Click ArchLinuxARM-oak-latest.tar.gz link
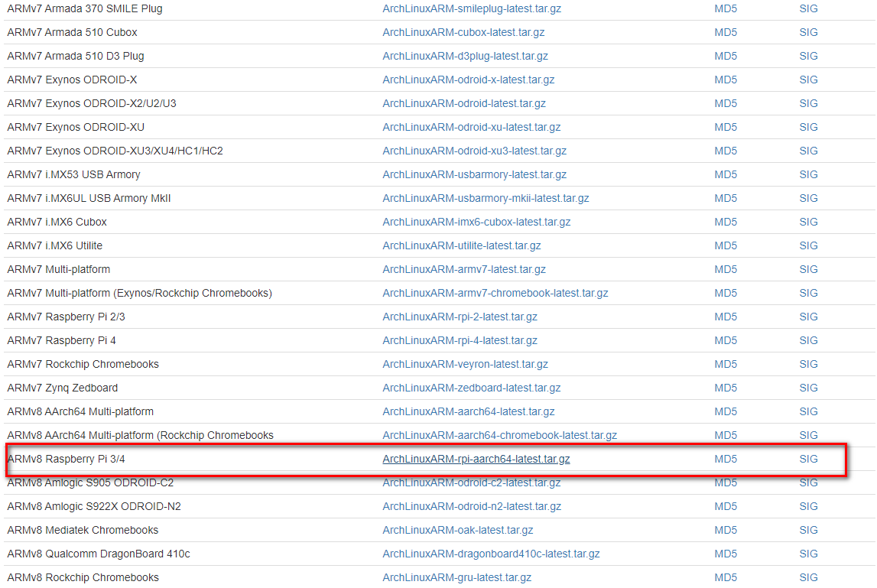The image size is (877, 588). (457, 530)
